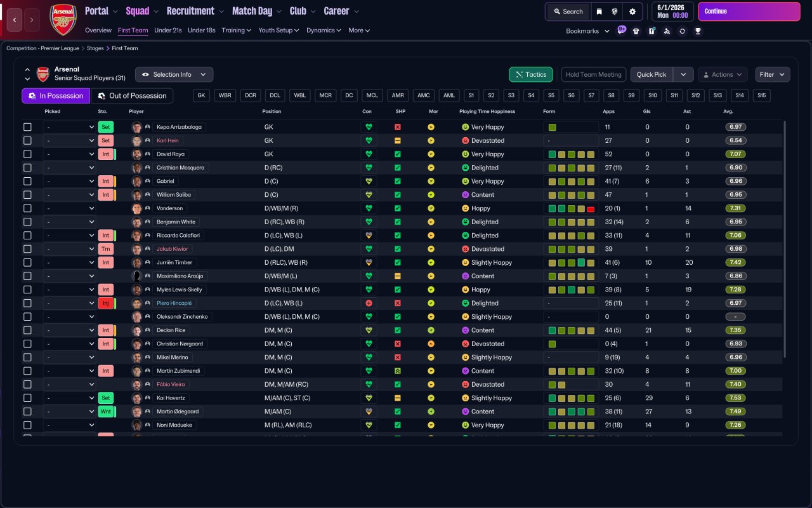Image resolution: width=812 pixels, height=508 pixels.
Task: Go back with the left arrow button
Action: point(15,20)
